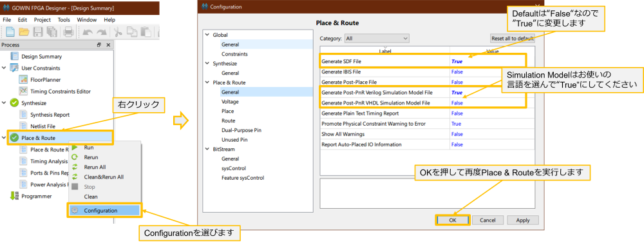This screenshot has width=644, height=243.
Task: Click the Cancel button
Action: click(488, 220)
